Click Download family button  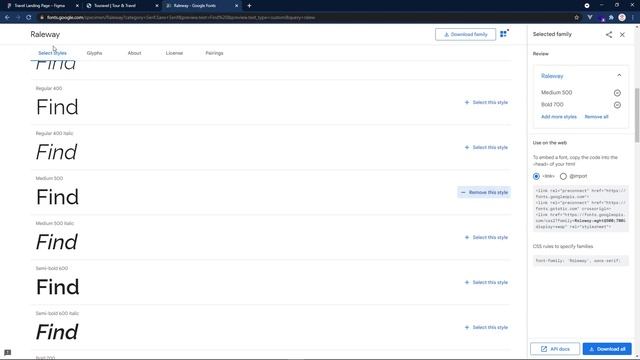click(x=465, y=35)
